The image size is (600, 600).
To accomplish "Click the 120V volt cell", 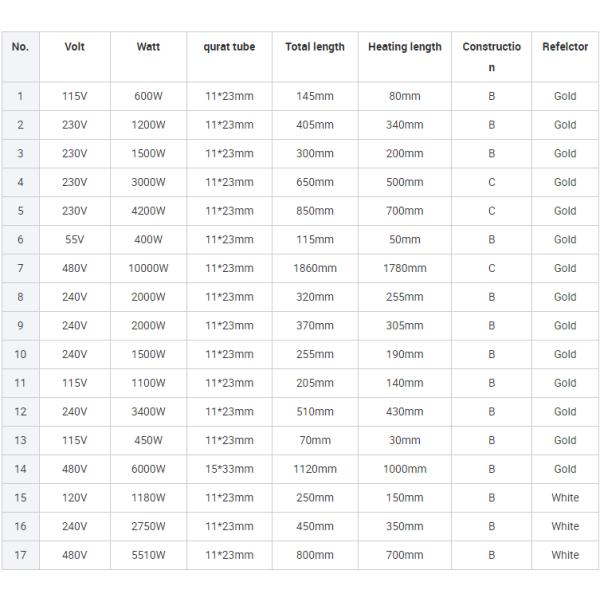I will tap(75, 498).
